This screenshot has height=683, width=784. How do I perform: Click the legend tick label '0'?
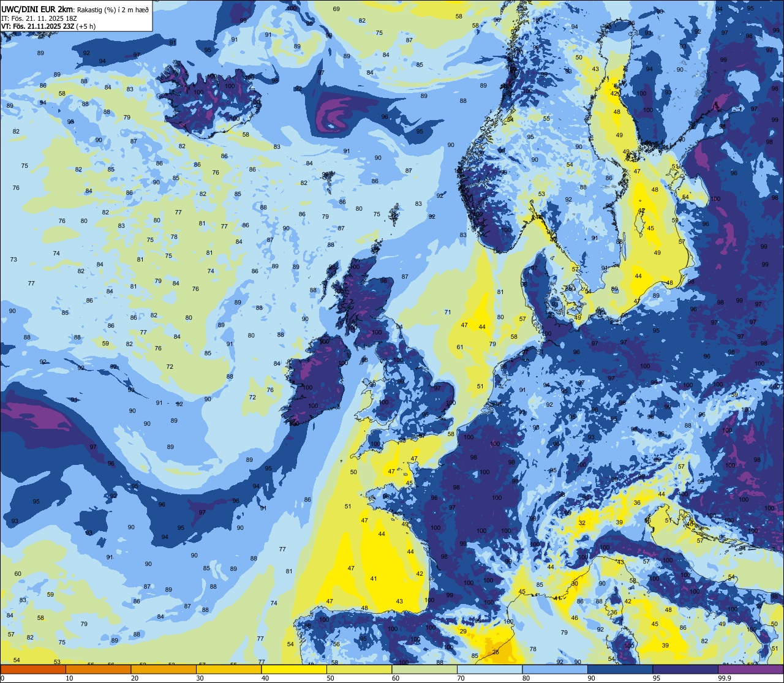[2, 678]
